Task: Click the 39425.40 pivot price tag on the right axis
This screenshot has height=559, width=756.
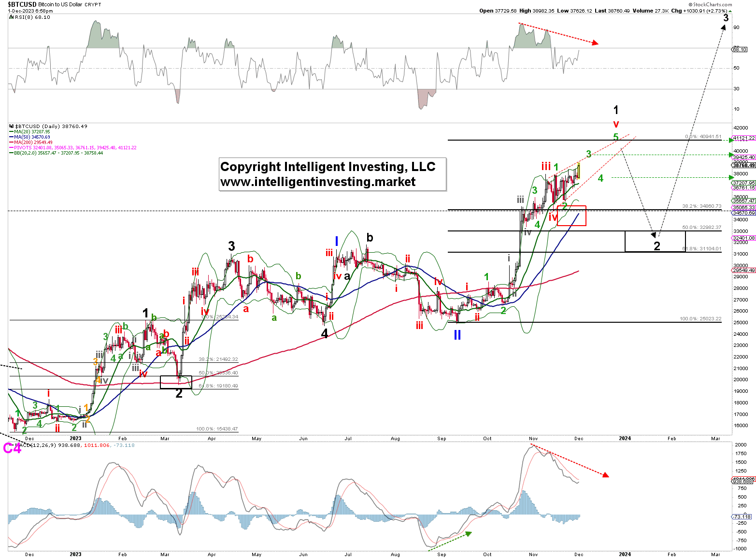Action: point(744,157)
